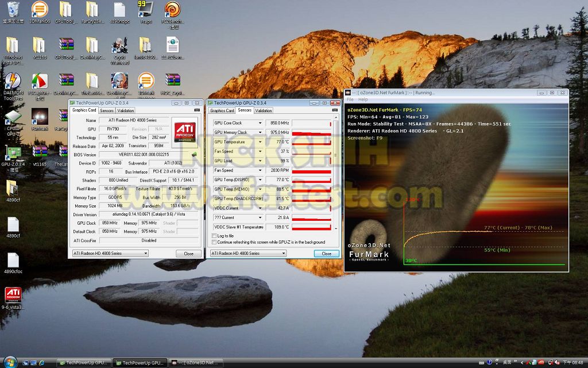Check Continue refreshing in background option
Image resolution: width=588 pixels, height=368 pixels.
(x=214, y=242)
